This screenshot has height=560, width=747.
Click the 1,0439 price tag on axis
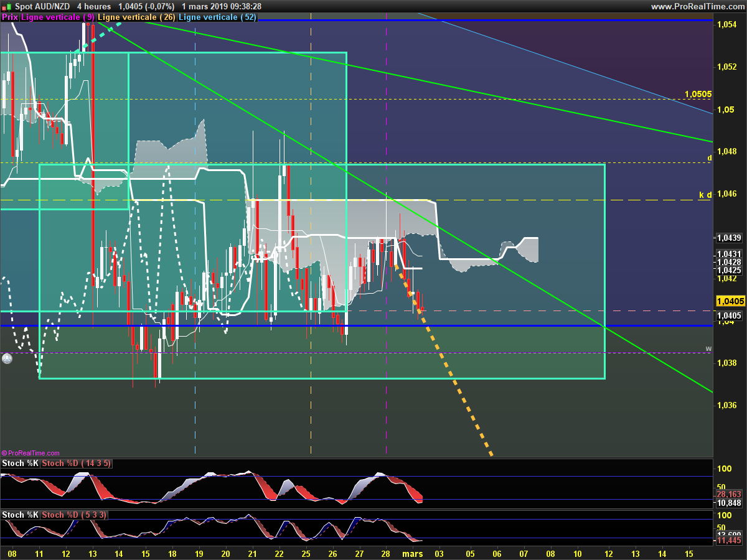click(729, 238)
